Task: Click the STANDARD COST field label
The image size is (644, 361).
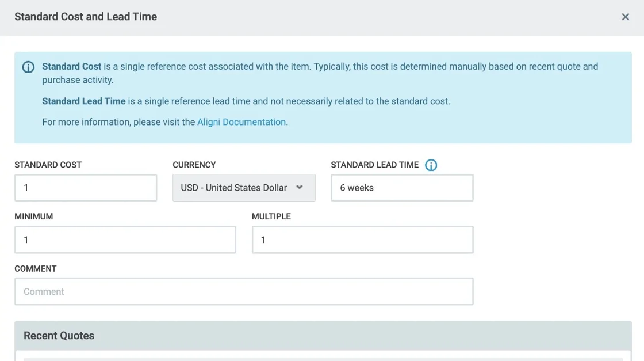Action: pos(48,165)
